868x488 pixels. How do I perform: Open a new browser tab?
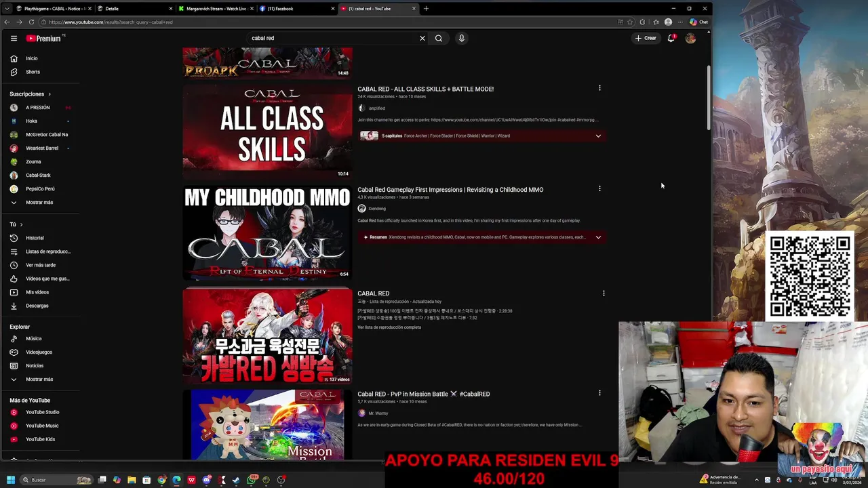tap(426, 9)
